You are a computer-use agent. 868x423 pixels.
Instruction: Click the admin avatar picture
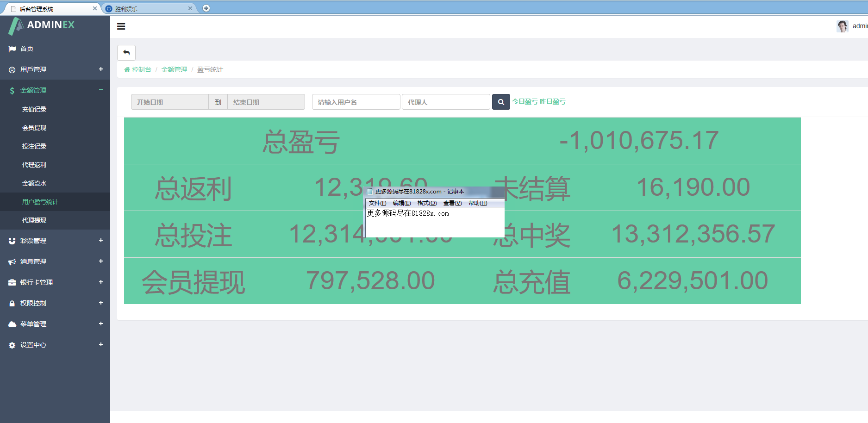(842, 26)
